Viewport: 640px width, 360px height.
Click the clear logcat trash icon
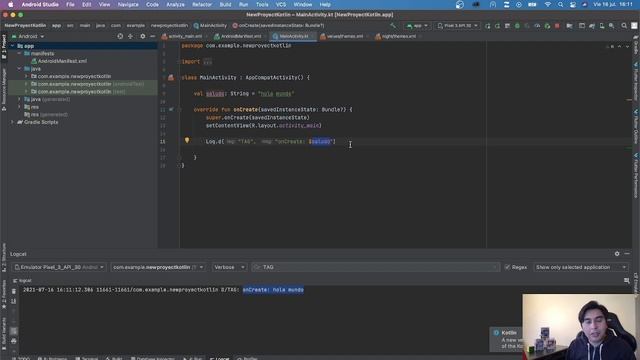click(x=13, y=291)
